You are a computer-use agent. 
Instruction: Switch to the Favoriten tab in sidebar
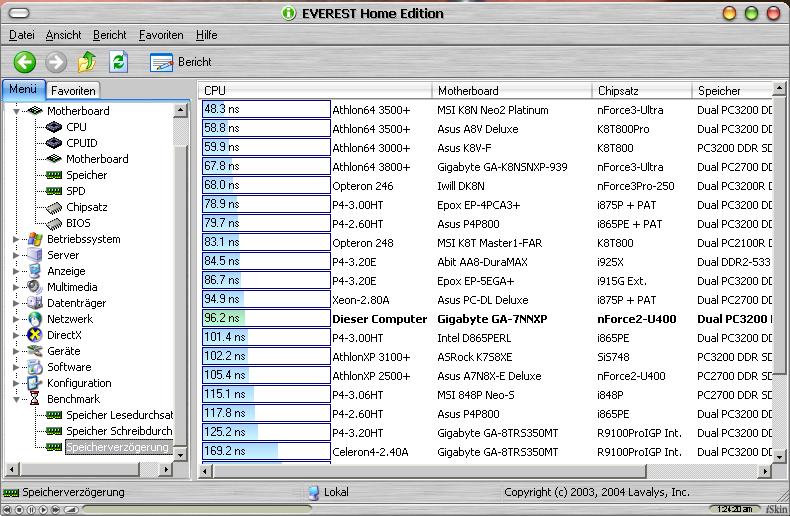(73, 91)
